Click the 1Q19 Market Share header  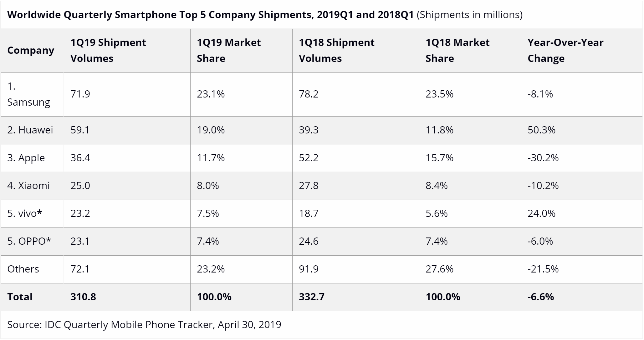point(229,50)
